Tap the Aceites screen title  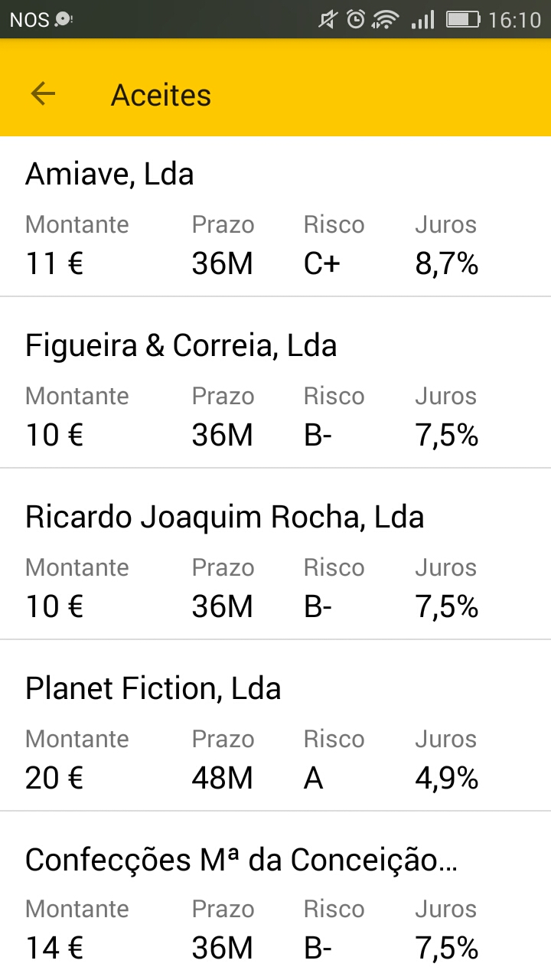pos(161,95)
